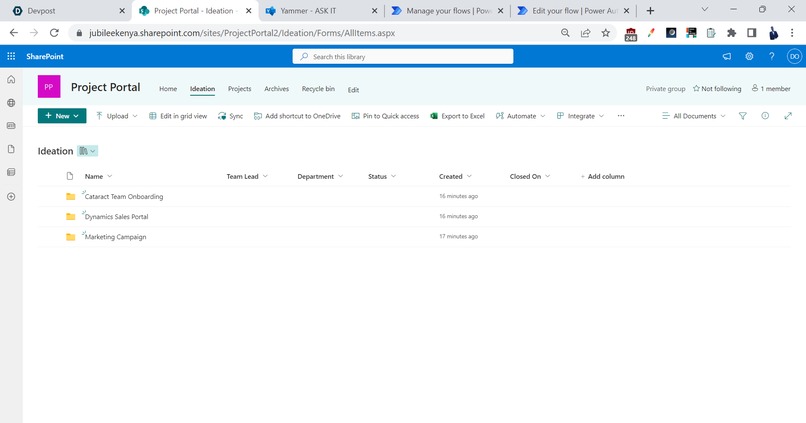Open the file type column header icon
Image resolution: width=806 pixels, height=423 pixels.
[x=70, y=176]
